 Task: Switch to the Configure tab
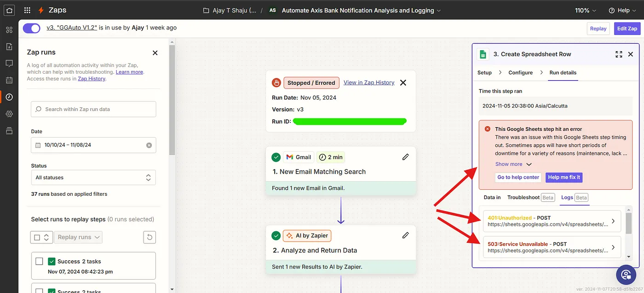point(520,73)
